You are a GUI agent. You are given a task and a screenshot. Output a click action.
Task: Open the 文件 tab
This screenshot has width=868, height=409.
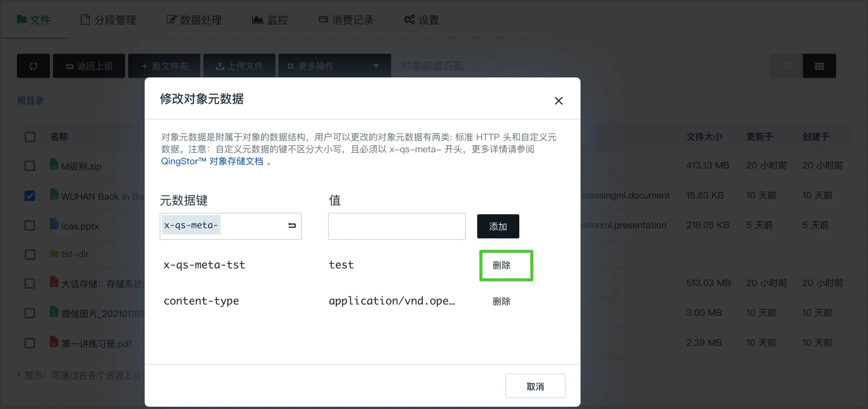[34, 20]
